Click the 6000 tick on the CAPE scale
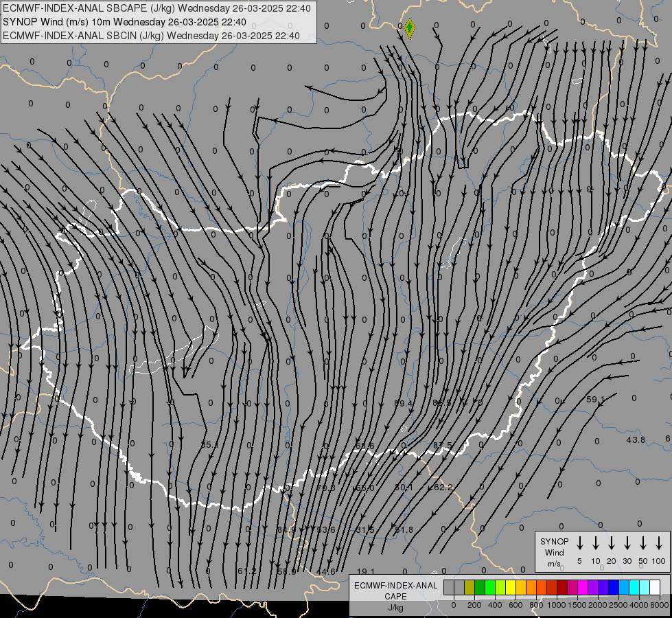 coord(660,605)
